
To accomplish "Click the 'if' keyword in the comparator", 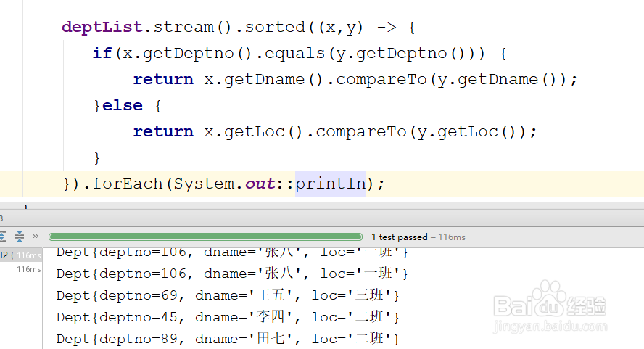I will 102,54.
